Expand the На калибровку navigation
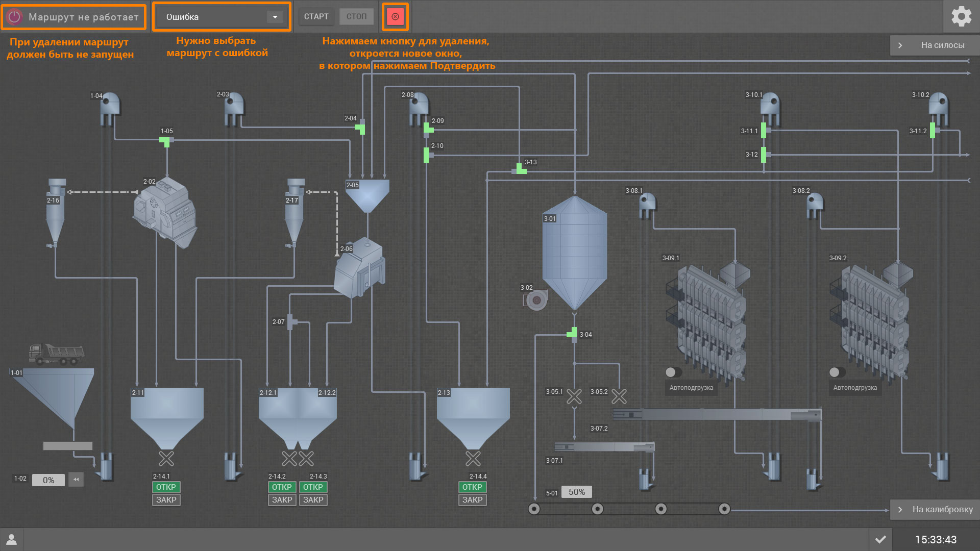980x551 pixels. point(935,509)
